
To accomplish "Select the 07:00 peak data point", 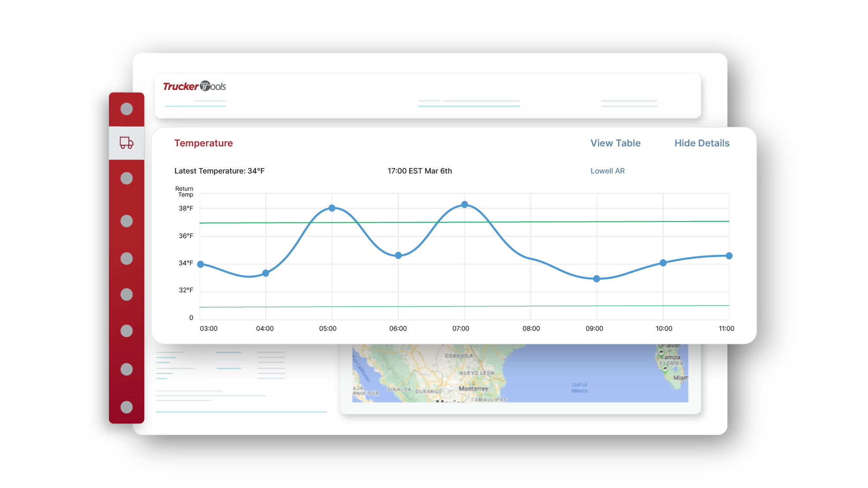I will pyautogui.click(x=464, y=205).
